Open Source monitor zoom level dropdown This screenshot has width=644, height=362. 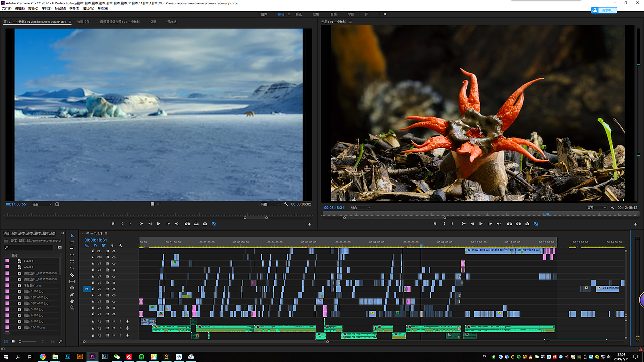(x=42, y=204)
